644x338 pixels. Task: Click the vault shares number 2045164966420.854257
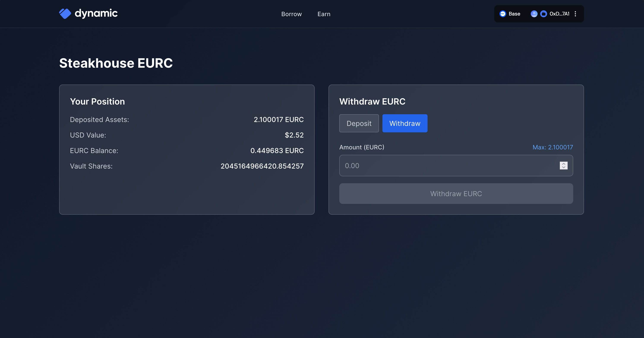(262, 166)
